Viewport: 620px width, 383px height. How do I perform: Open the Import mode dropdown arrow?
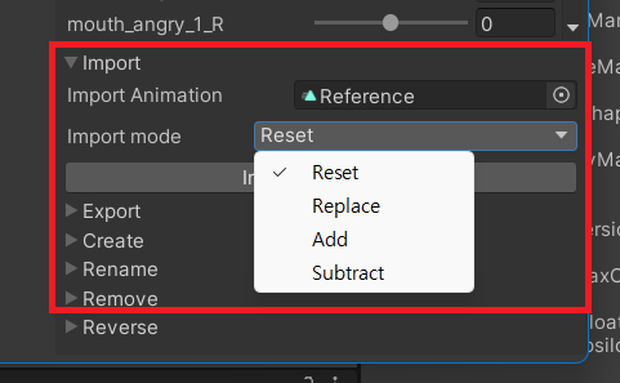pyautogui.click(x=561, y=135)
